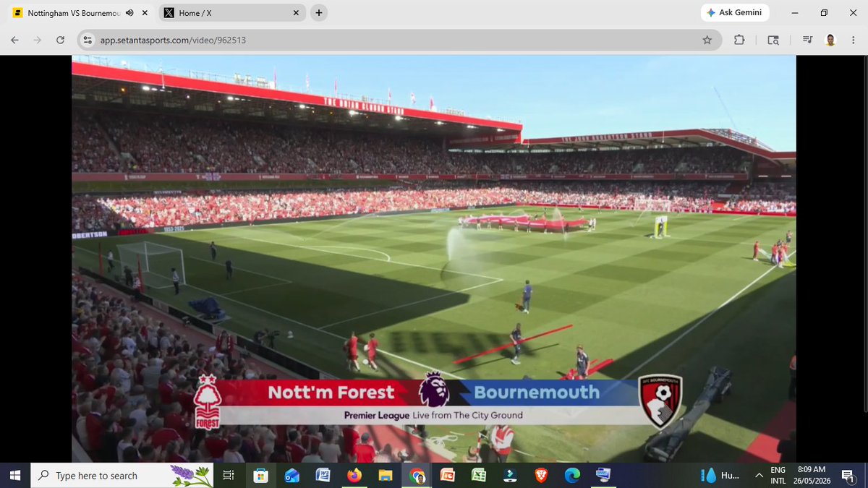This screenshot has height=488, width=868.
Task: Open Outlook from the taskbar
Action: 292,476
